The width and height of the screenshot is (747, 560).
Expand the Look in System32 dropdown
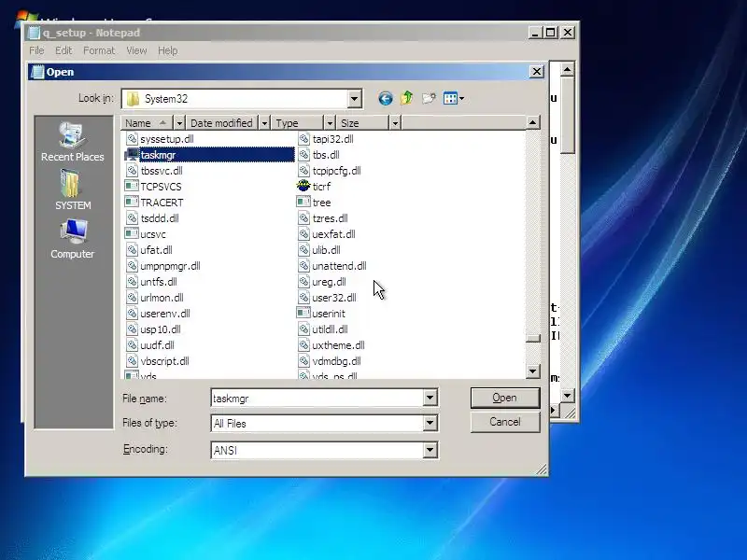pyautogui.click(x=354, y=99)
